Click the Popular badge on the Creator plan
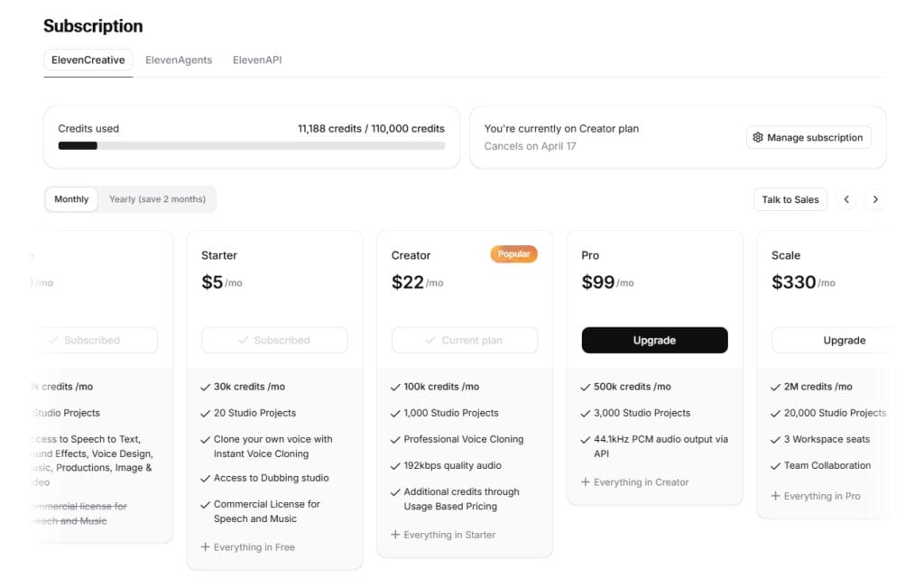This screenshot has height=587, width=924. click(513, 254)
